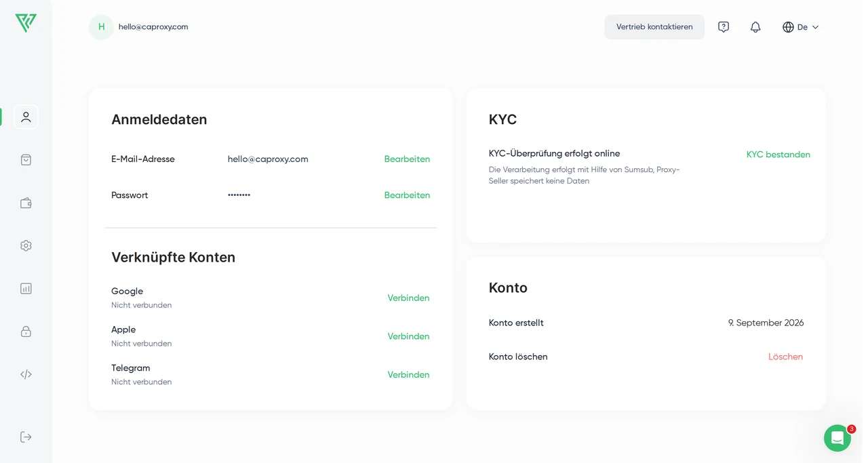Viewport: 868px width, 463px height.
Task: Open the help question mark icon
Action: (724, 27)
